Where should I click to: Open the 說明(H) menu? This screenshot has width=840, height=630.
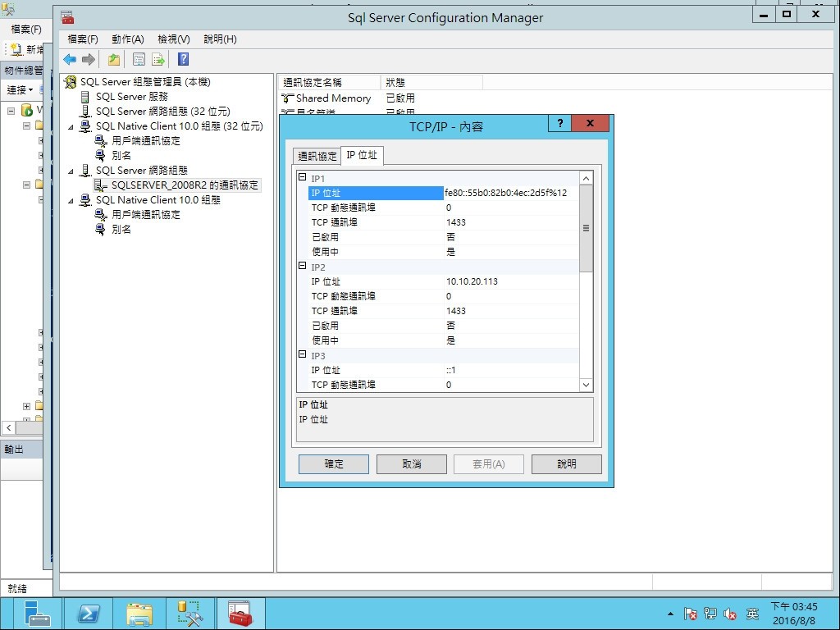coord(220,39)
